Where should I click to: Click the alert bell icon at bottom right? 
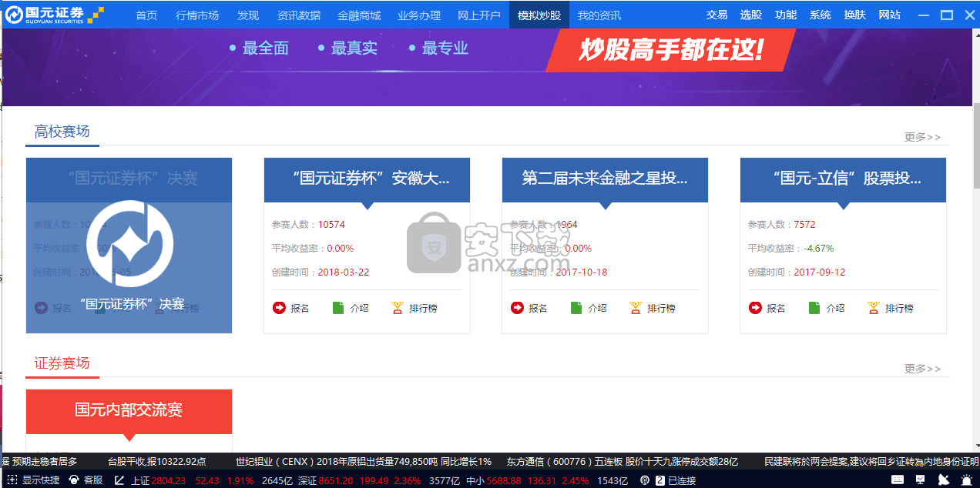pyautogui.click(x=966, y=480)
